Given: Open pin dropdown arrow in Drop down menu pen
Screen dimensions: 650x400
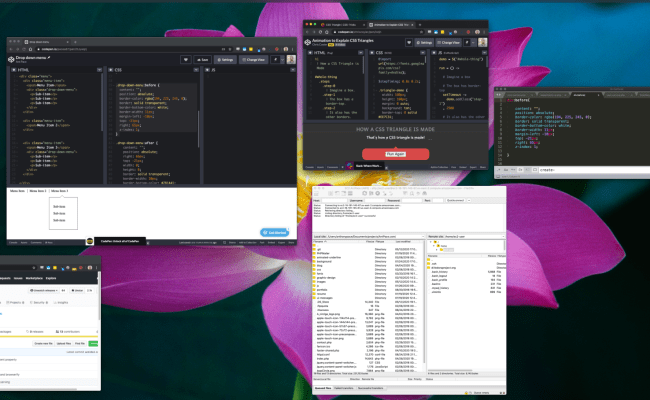Looking at the screenshot, I should [x=283, y=60].
